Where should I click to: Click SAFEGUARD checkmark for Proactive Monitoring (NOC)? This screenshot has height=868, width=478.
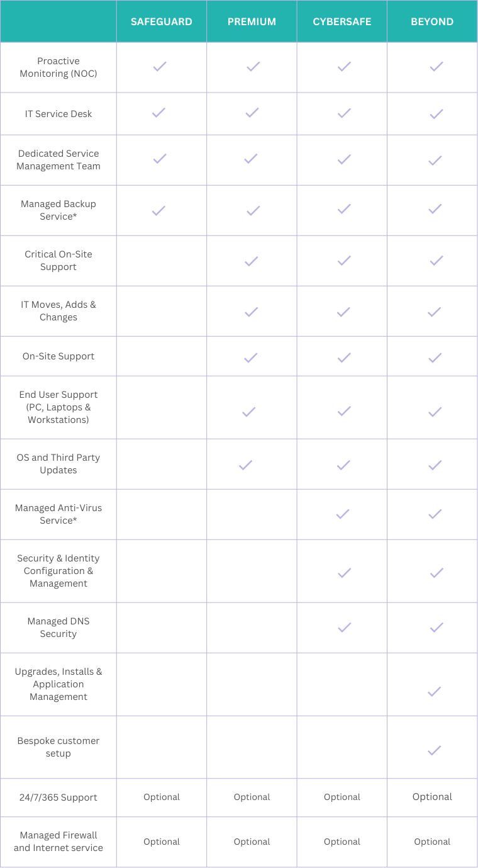coord(160,66)
